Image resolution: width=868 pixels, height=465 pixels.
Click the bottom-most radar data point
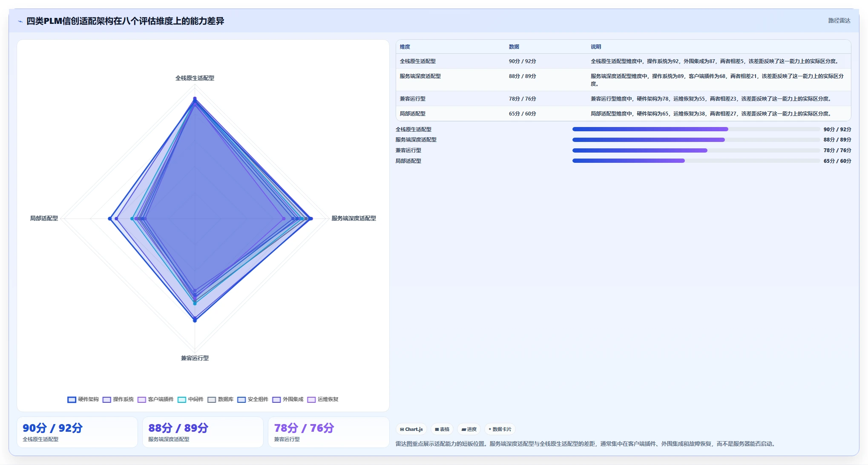[195, 320]
